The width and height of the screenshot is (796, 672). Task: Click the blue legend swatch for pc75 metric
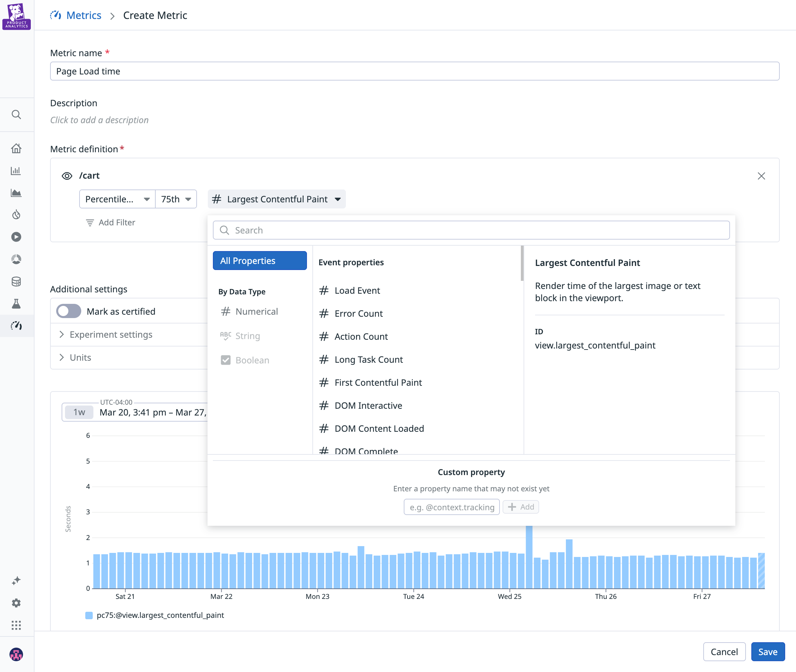[88, 615]
